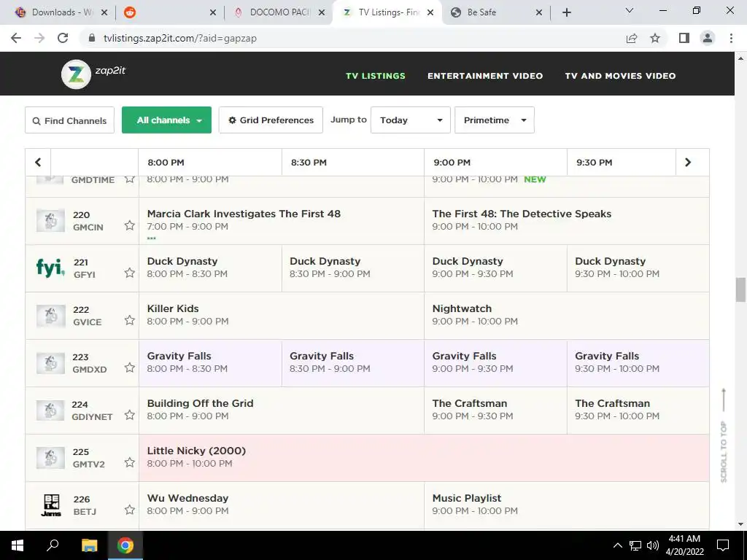Click the BET Jams channel logo

(x=51, y=505)
